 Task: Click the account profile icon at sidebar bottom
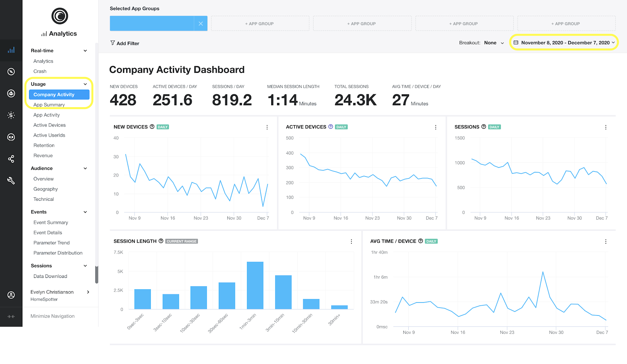pos(11,296)
